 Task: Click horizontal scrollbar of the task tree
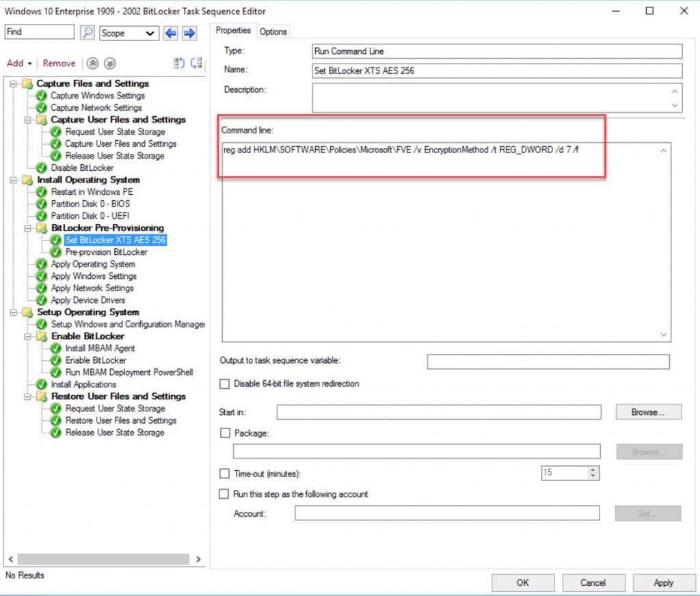click(x=104, y=559)
